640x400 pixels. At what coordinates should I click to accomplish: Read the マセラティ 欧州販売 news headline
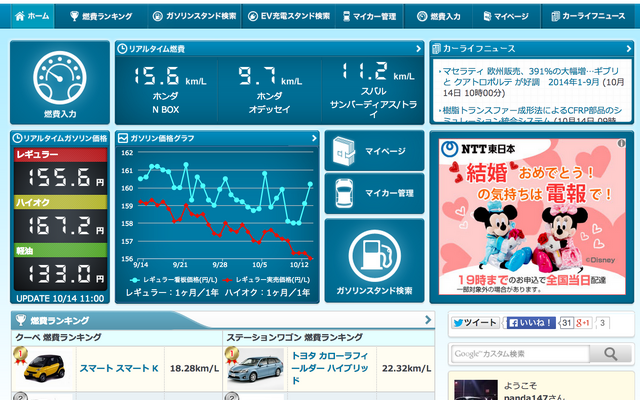pyautogui.click(x=533, y=82)
